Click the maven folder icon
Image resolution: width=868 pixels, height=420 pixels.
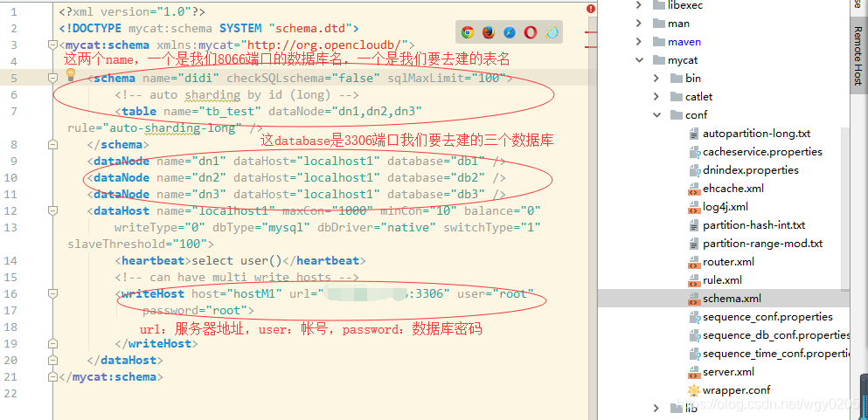coord(658,41)
